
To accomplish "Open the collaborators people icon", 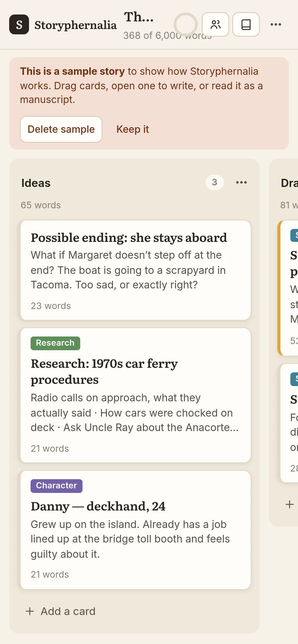I will 215,24.
